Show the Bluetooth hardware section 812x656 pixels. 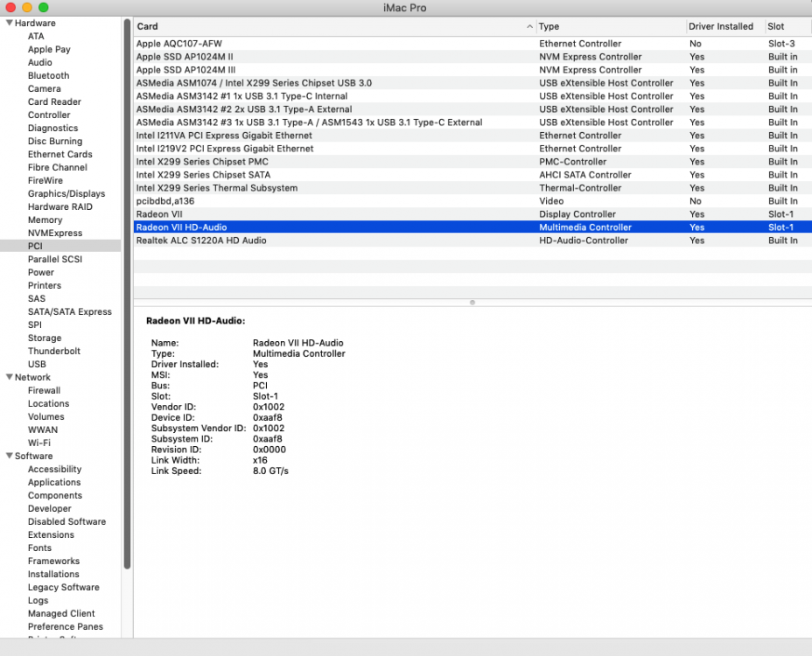[x=48, y=75]
